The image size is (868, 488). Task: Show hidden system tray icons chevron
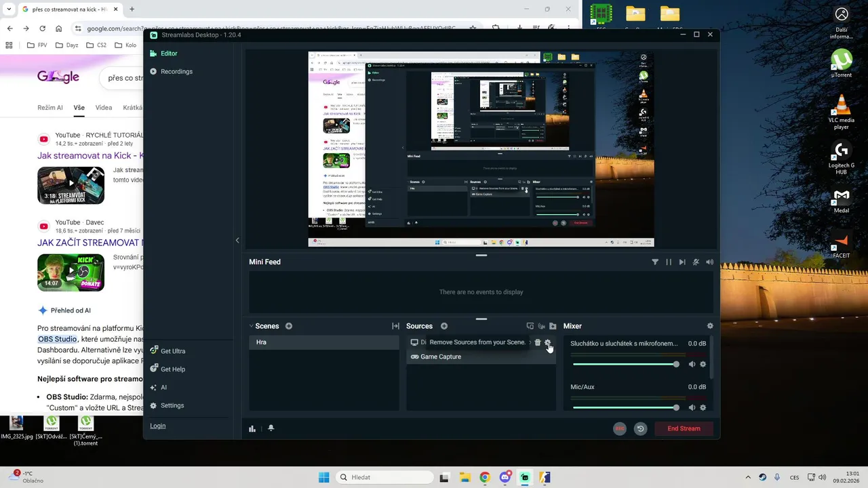pos(748,477)
